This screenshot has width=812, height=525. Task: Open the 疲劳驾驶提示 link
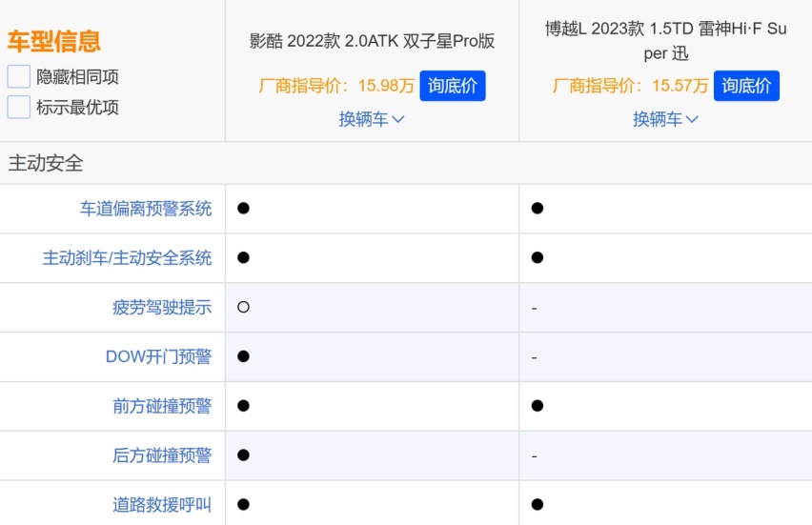tap(162, 307)
